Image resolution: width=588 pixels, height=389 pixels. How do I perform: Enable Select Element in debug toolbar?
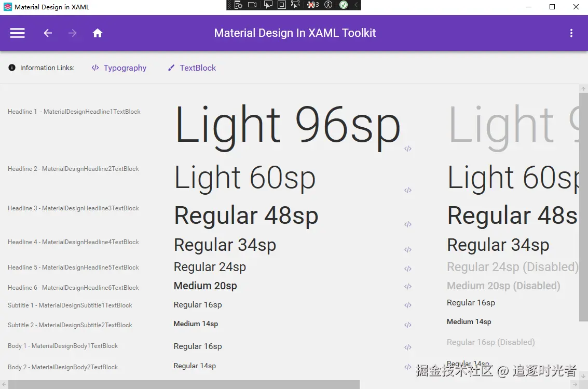coord(268,5)
